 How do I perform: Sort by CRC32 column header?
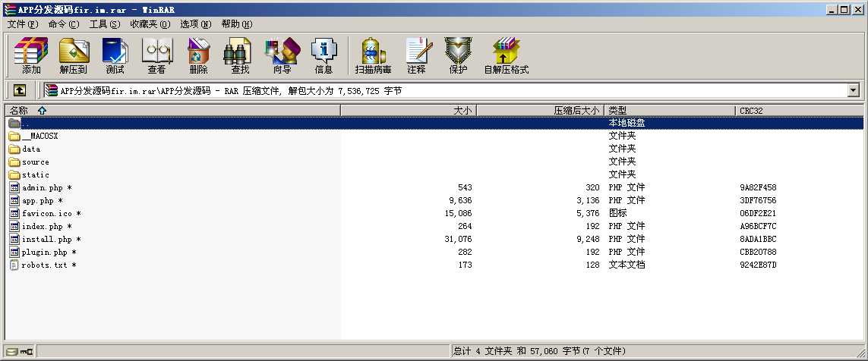pos(800,111)
